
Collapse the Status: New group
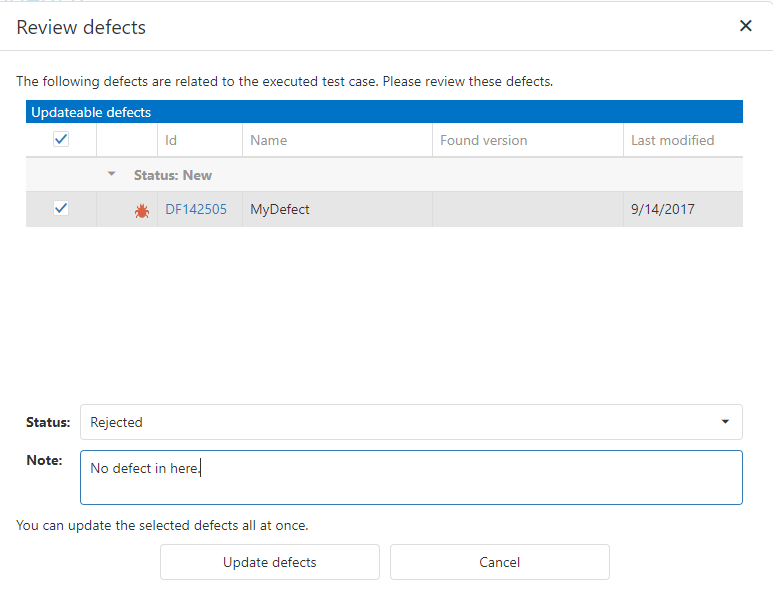(112, 175)
